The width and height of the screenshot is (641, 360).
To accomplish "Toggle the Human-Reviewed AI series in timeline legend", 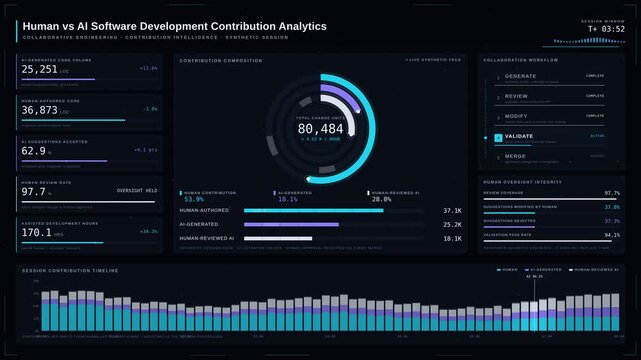I will pyautogui.click(x=594, y=270).
